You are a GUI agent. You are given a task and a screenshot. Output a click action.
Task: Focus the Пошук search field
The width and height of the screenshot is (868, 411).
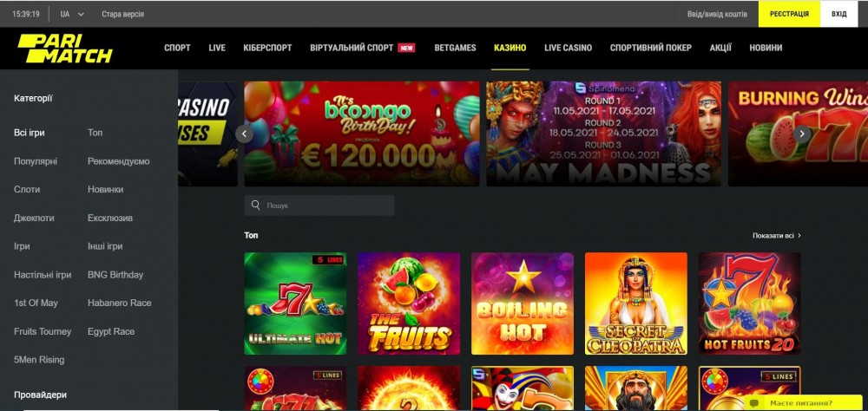[x=319, y=205]
